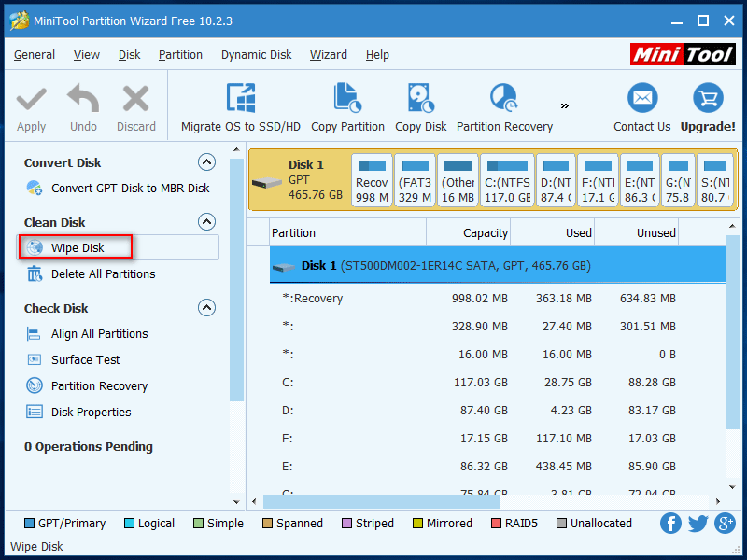Select Recovery 998 MB partition block
This screenshot has width=747, height=560.
click(372, 180)
